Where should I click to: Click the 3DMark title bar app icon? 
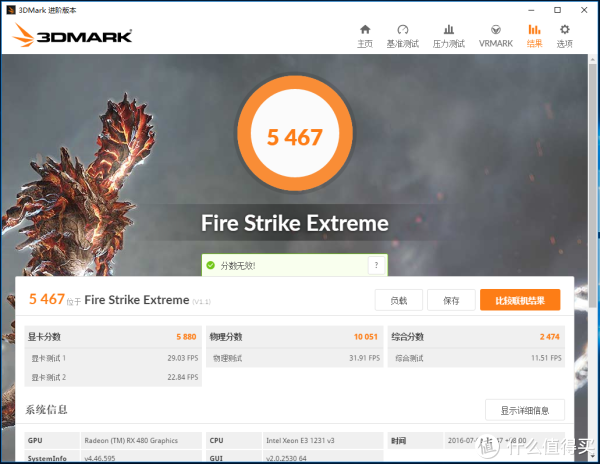pyautogui.click(x=11, y=10)
